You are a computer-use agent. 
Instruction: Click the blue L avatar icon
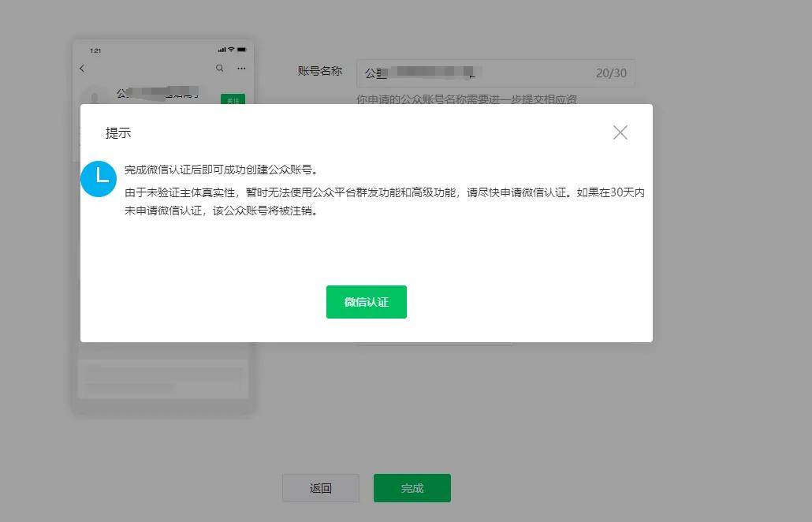coord(99,179)
